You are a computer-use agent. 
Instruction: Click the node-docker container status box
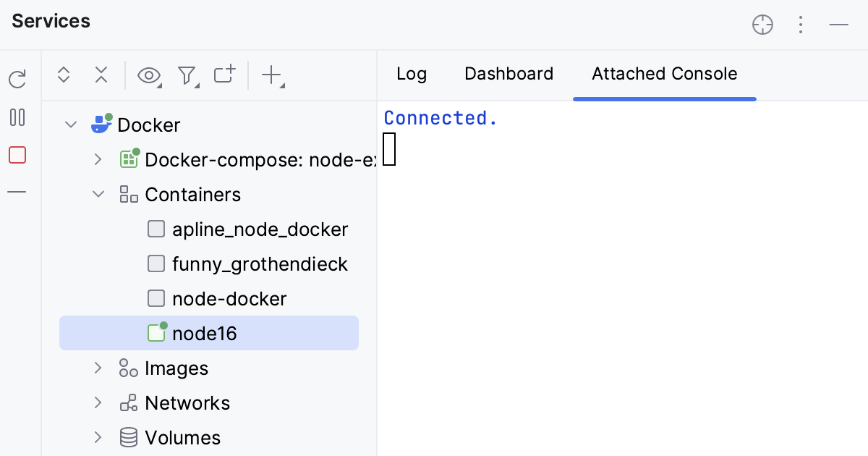point(156,298)
